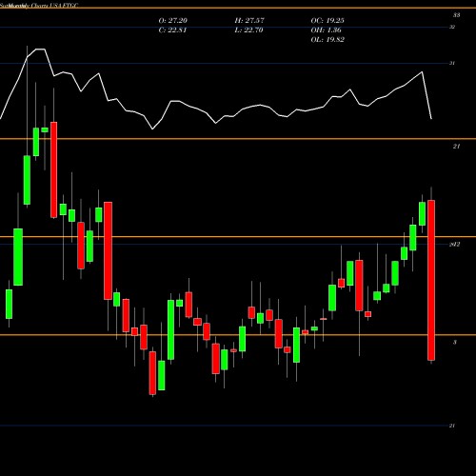Click the Charts USA FTGC title
This screenshot has width=476, height=476.
coord(55,6)
